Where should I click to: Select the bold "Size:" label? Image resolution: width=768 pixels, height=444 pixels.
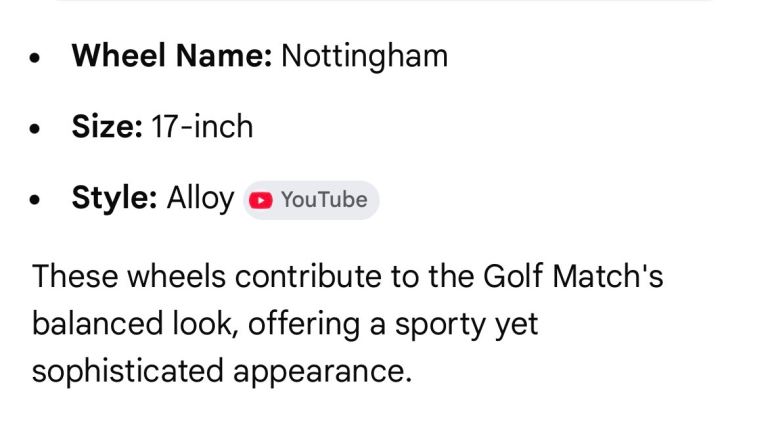tap(107, 127)
